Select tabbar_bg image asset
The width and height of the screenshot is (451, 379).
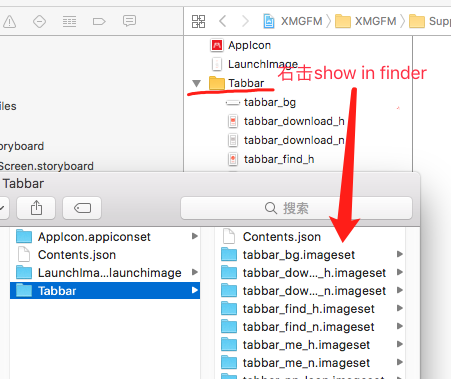[x=261, y=102]
